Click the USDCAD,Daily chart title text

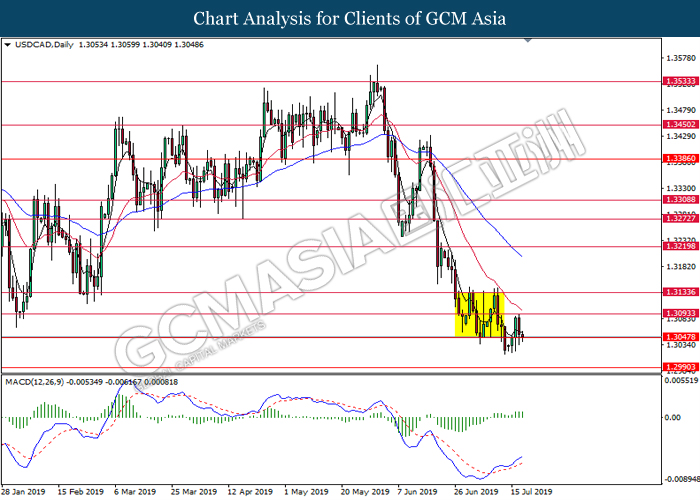[44, 45]
